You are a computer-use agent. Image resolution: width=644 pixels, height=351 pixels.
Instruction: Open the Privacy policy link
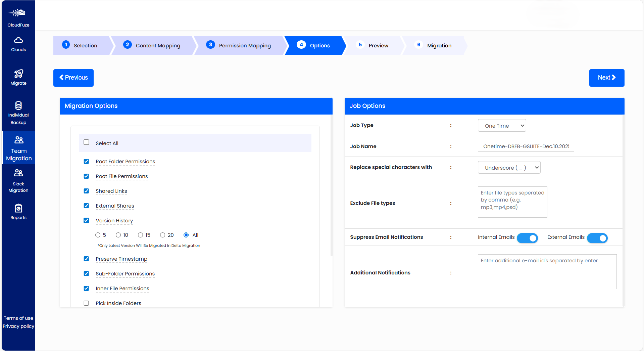point(18,326)
